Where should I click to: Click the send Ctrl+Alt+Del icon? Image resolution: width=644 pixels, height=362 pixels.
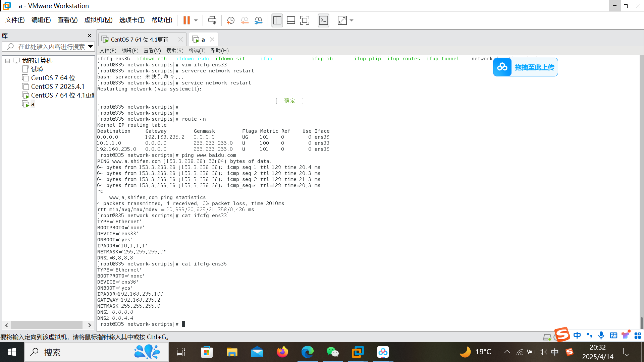point(212,20)
